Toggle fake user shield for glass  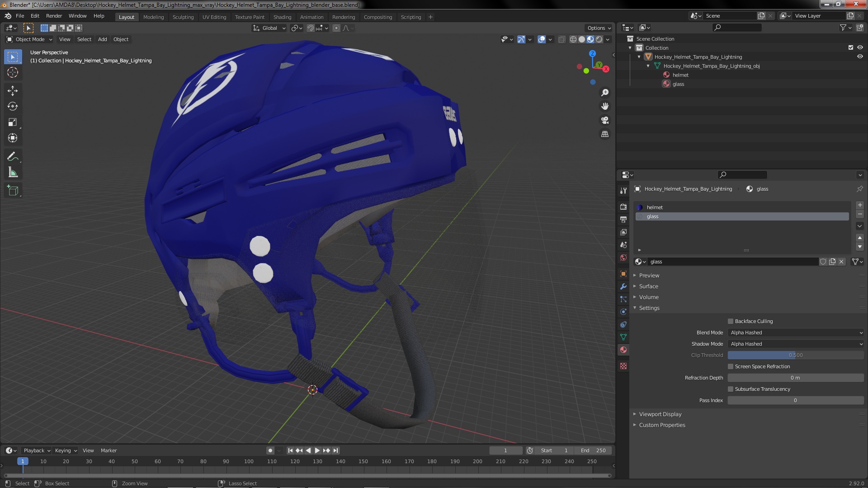tap(823, 262)
